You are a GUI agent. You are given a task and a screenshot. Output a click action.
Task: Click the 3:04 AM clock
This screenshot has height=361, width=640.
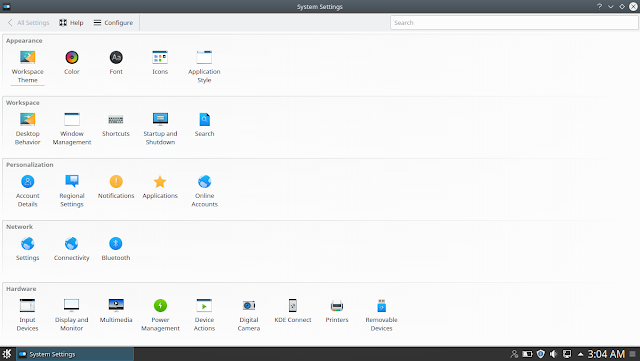pos(606,354)
